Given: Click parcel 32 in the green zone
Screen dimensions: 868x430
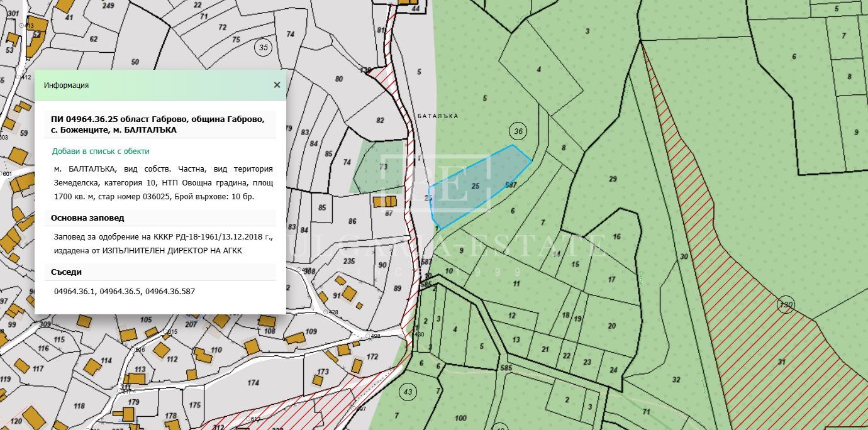Looking at the screenshot, I should [676, 380].
